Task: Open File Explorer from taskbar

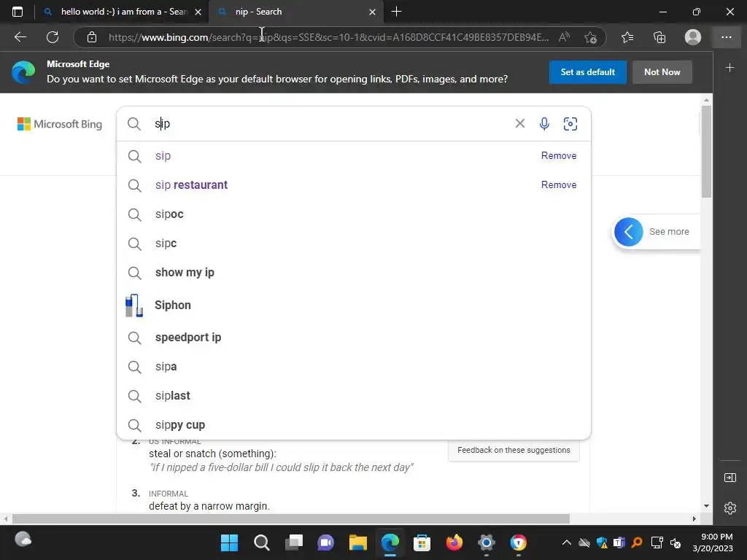Action: (x=357, y=542)
